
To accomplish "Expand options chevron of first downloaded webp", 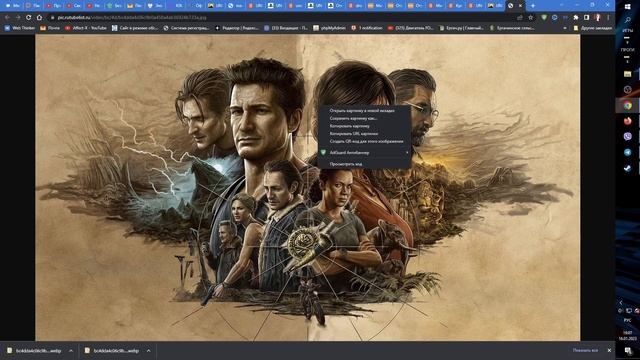I will coord(71,351).
